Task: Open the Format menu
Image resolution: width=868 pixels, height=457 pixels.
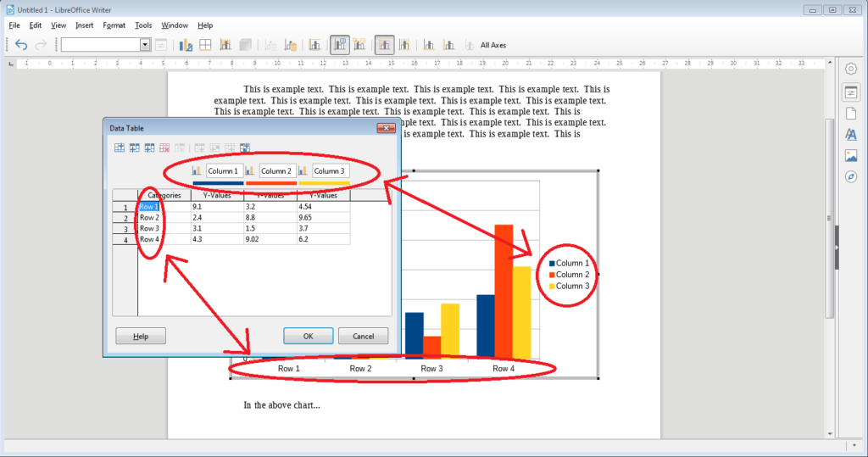Action: coord(114,25)
